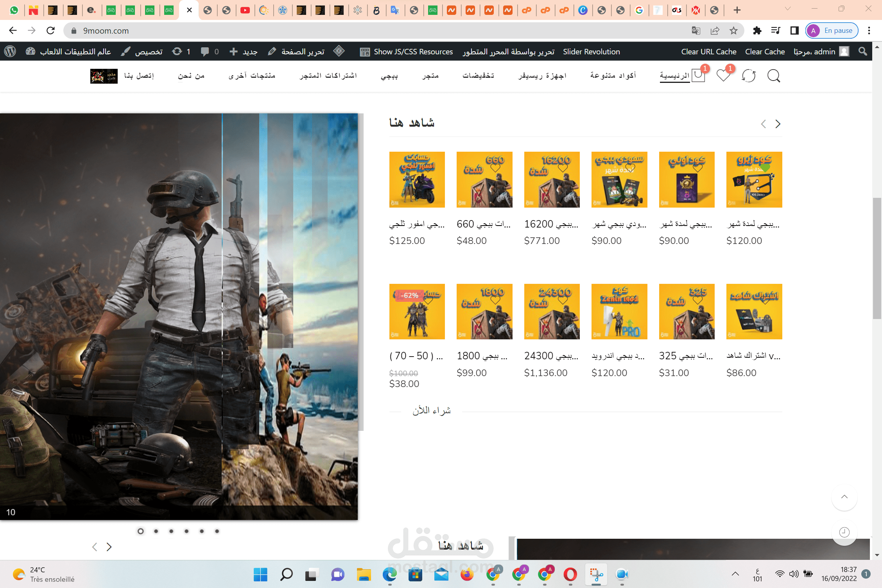The width and height of the screenshot is (882, 588).
Task: Click the diamond icon in WordPress admin bar
Action: point(339,51)
